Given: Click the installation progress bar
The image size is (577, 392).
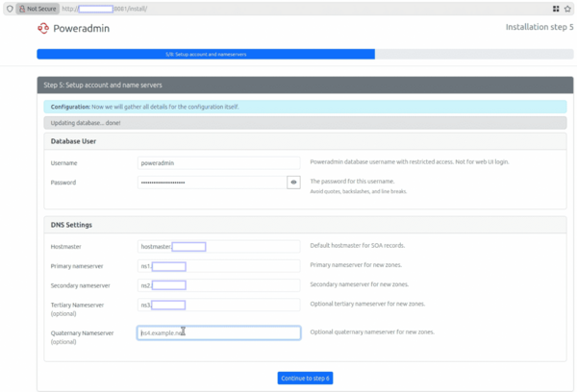Looking at the screenshot, I should (x=206, y=54).
